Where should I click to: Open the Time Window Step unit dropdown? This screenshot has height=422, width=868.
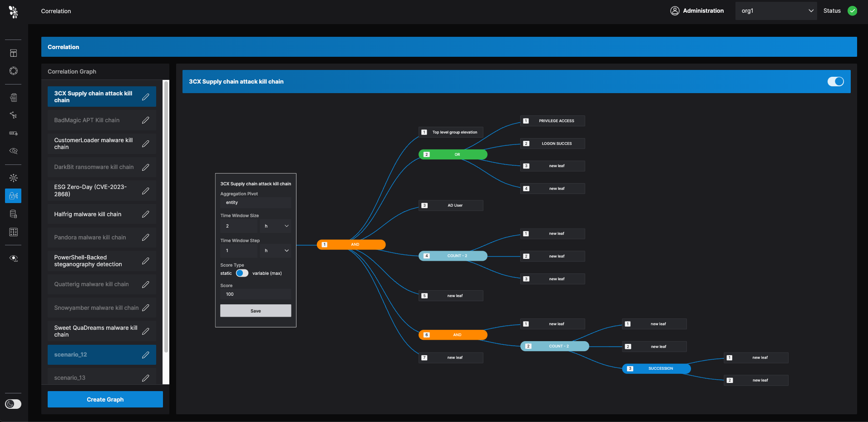click(276, 250)
